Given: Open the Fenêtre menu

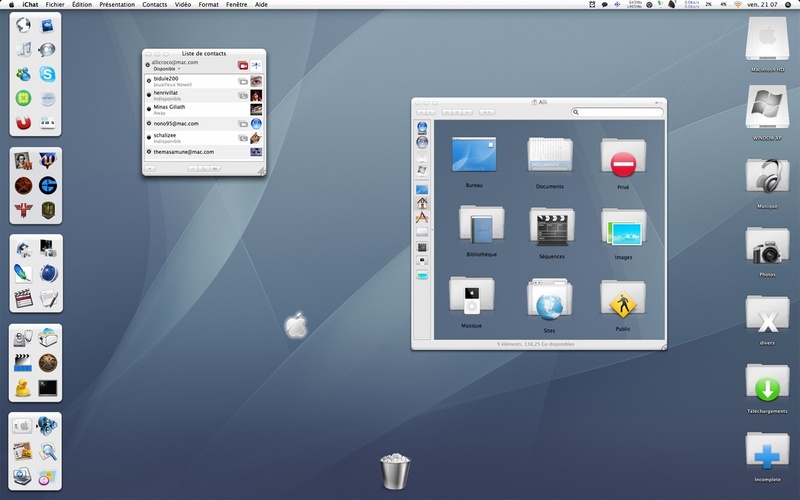Looking at the screenshot, I should tap(237, 5).
